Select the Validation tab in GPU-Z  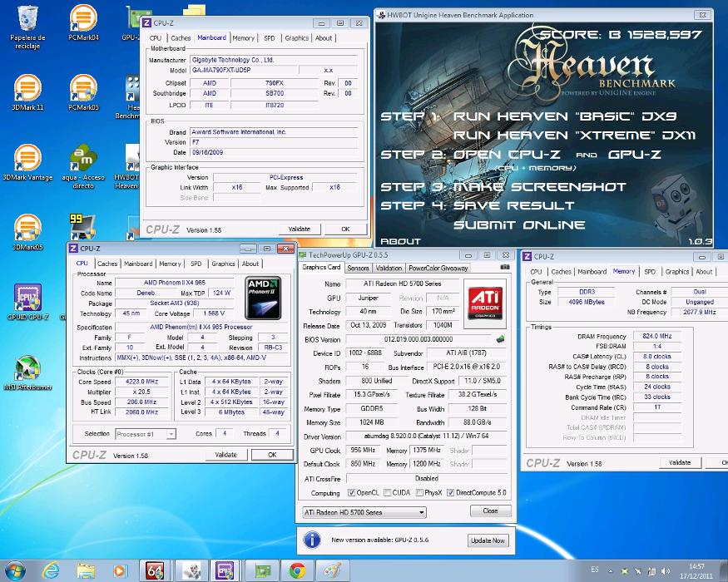[x=389, y=268]
